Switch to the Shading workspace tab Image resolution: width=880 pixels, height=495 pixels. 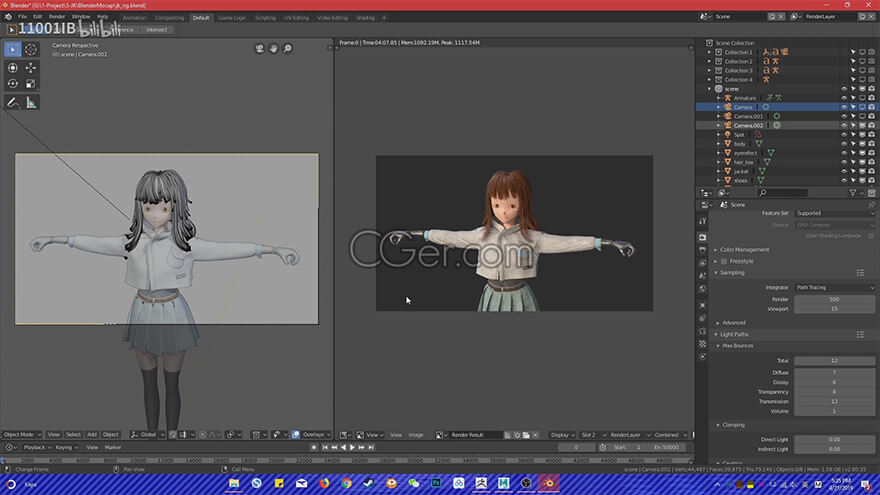coord(365,18)
